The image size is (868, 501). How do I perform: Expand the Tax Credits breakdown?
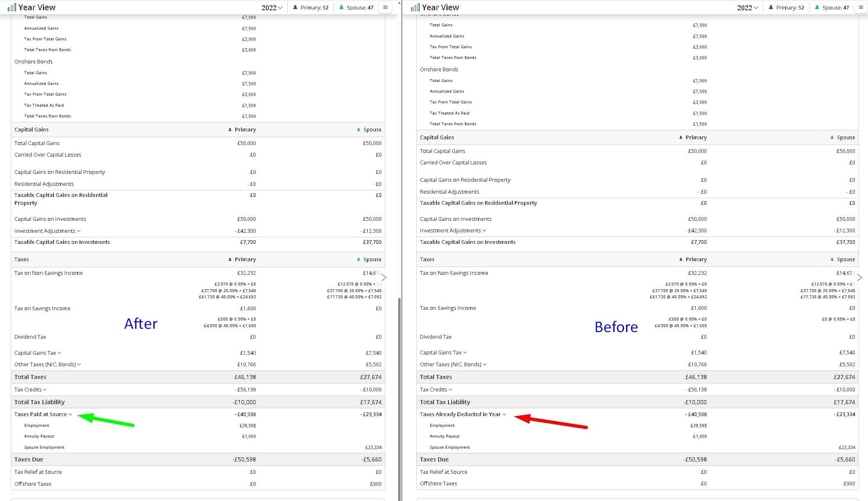45,389
